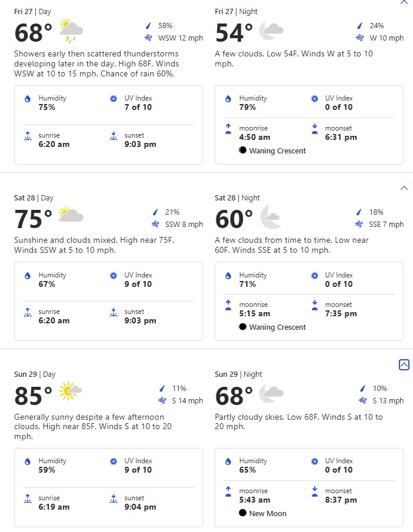This screenshot has width=413, height=532.
Task: Click Sun 29 Night description text
Action: point(298,421)
